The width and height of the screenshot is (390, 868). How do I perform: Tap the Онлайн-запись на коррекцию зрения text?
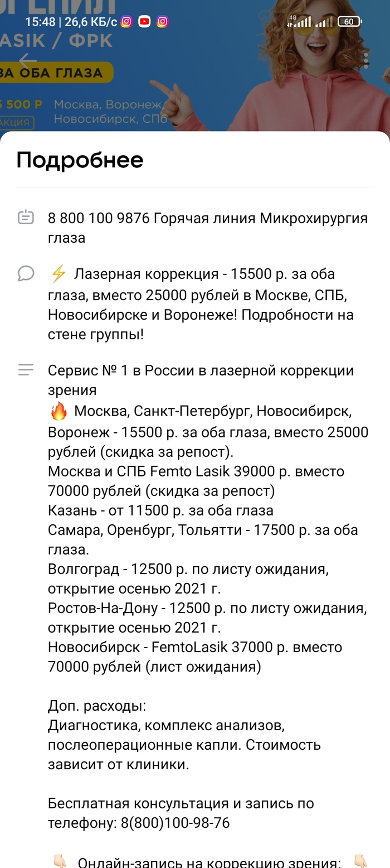[209, 862]
